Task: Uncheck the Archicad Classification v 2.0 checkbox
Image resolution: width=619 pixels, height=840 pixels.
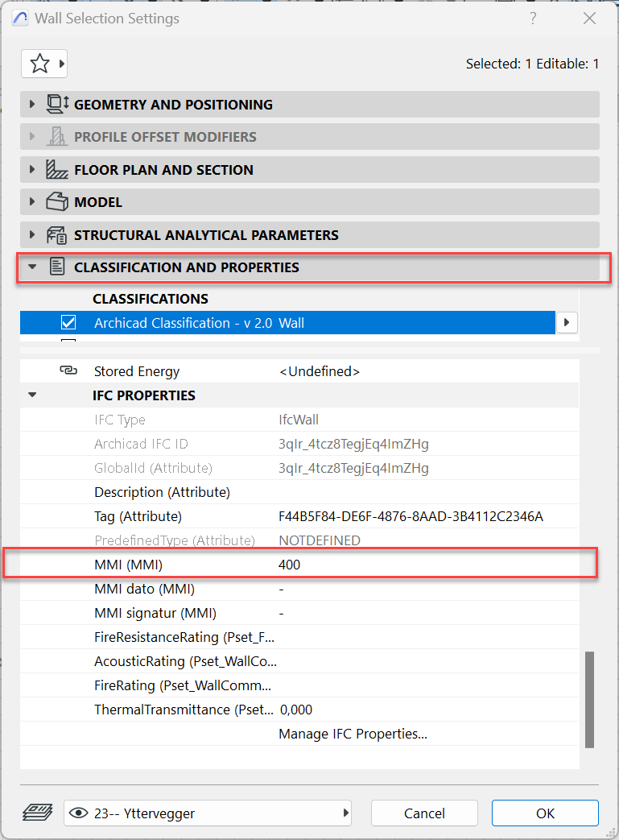Action: coord(68,323)
